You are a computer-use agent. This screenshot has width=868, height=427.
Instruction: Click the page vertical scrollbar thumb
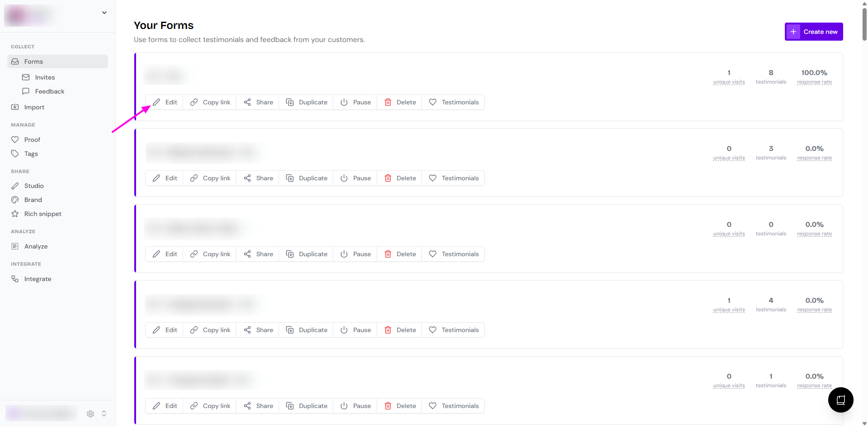tap(864, 23)
